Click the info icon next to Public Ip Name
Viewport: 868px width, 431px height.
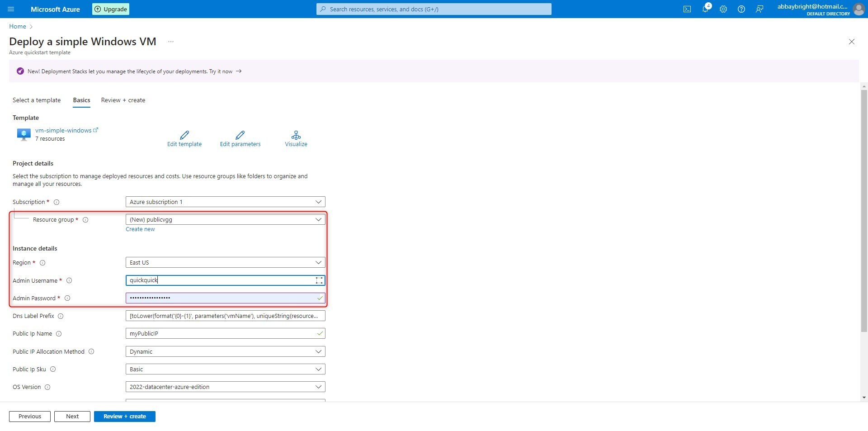[59, 334]
